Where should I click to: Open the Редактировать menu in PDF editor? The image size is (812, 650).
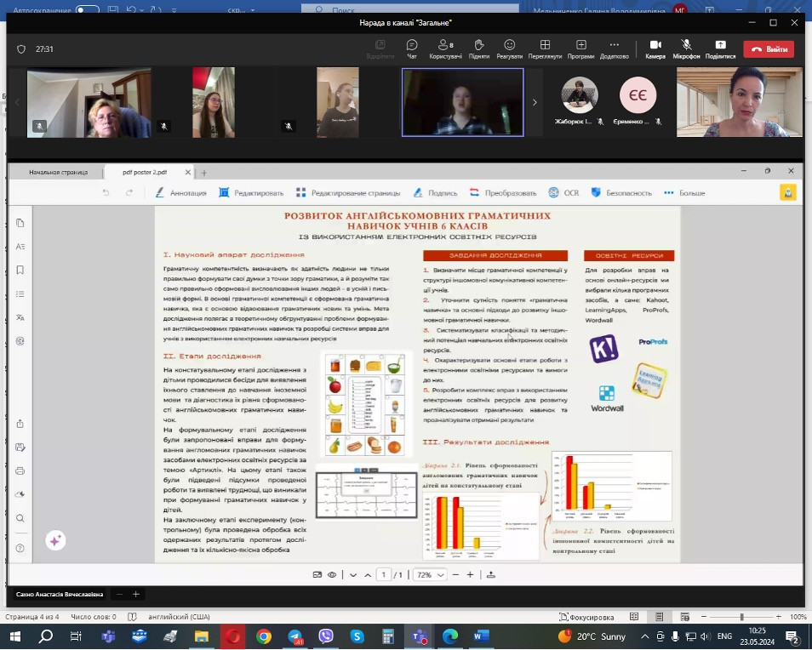pyautogui.click(x=251, y=193)
